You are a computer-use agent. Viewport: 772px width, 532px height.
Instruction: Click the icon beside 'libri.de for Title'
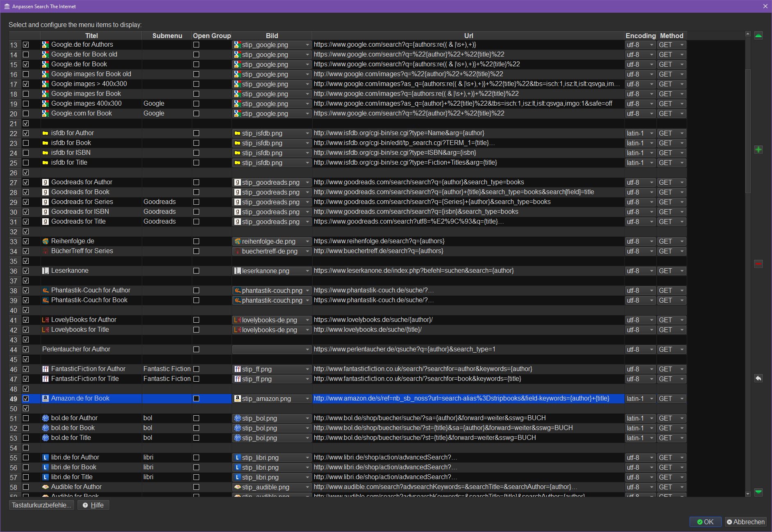coord(45,477)
